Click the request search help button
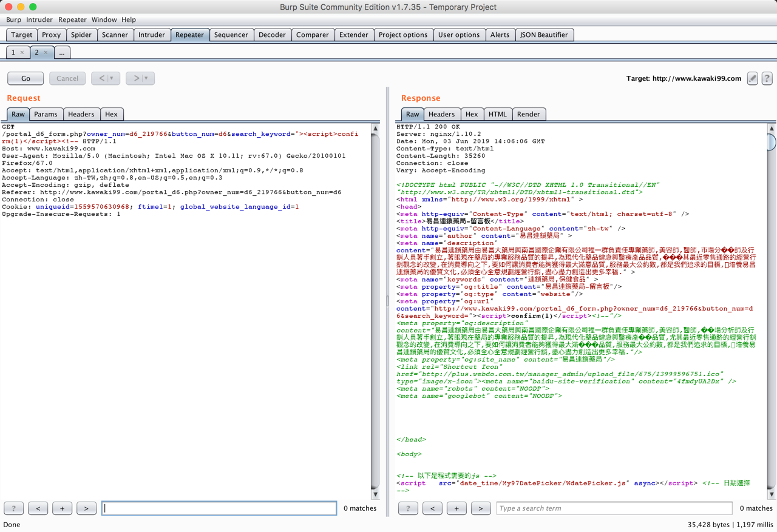 click(x=13, y=508)
